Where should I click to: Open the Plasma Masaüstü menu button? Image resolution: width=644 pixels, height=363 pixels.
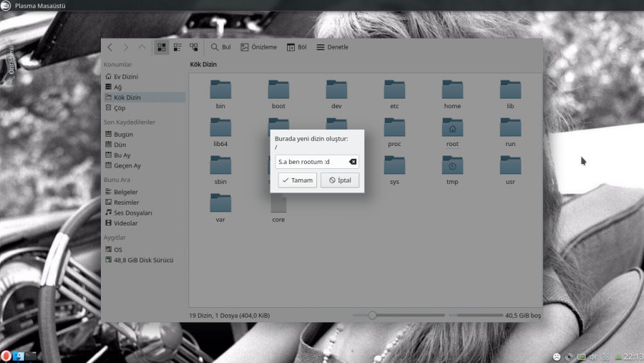coord(5,5)
